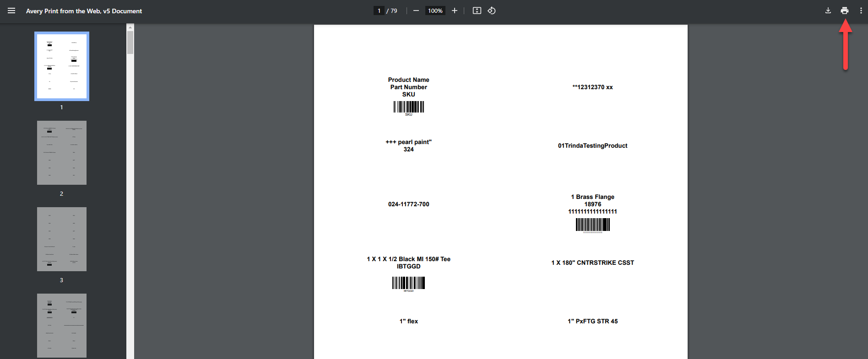Click the fit to page icon

(x=477, y=11)
